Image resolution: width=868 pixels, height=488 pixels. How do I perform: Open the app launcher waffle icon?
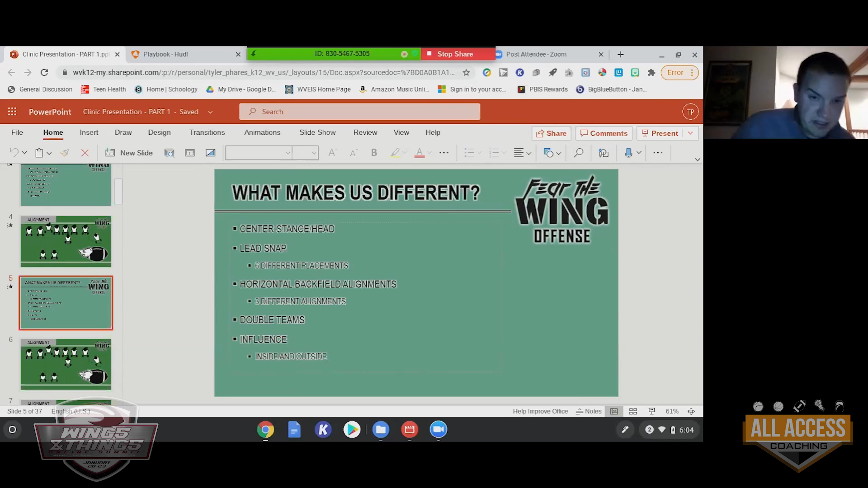12,112
